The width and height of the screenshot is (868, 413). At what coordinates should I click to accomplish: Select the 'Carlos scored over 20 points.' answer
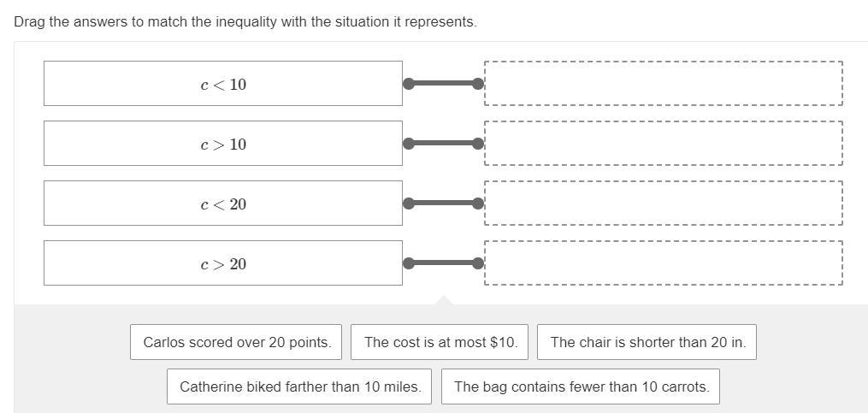(237, 342)
